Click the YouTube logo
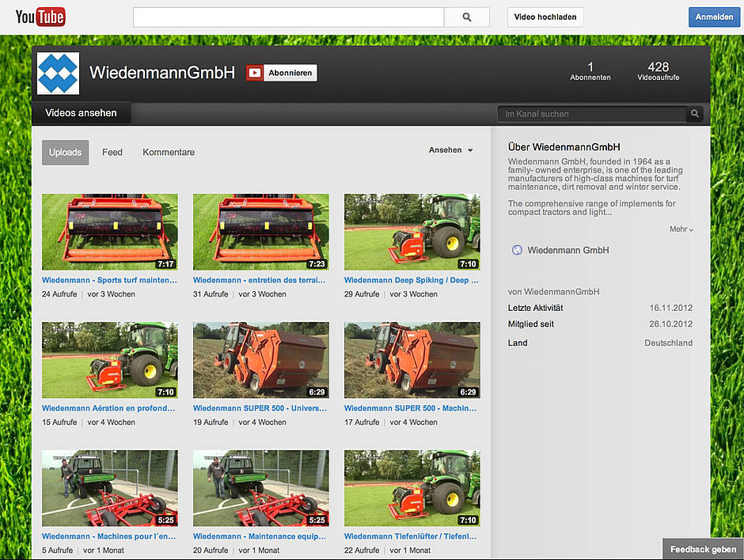 coord(40,17)
